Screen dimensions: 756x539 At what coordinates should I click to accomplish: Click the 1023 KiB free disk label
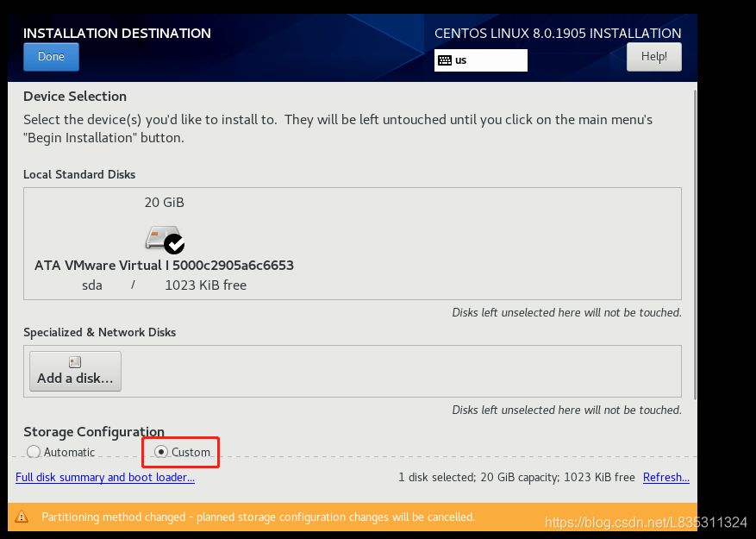(206, 285)
